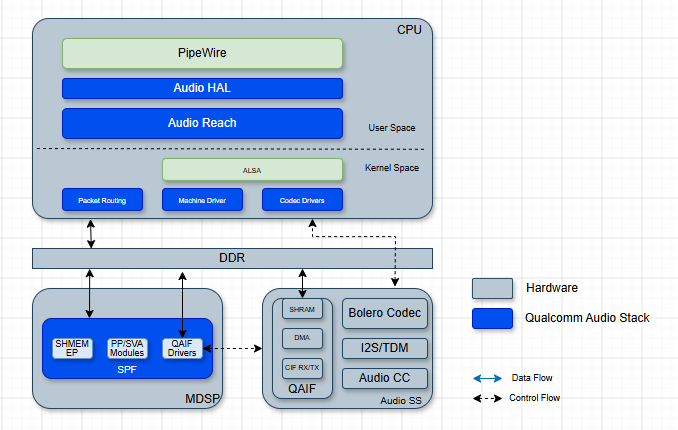Image resolution: width=678 pixels, height=430 pixels.
Task: Click the DDR bar
Action: pos(232,258)
